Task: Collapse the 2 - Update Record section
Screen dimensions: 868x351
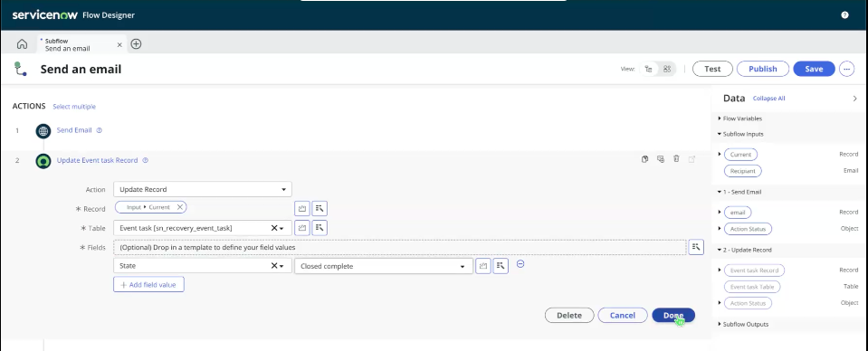Action: coord(719,251)
